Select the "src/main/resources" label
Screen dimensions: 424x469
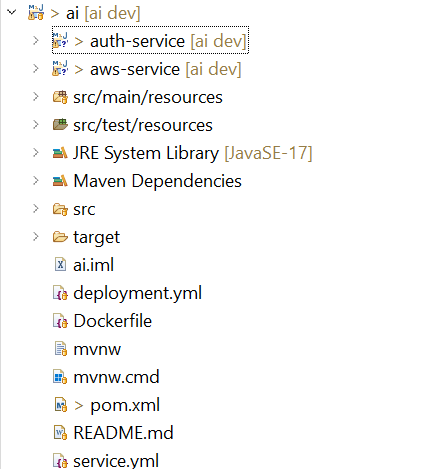[x=148, y=97]
